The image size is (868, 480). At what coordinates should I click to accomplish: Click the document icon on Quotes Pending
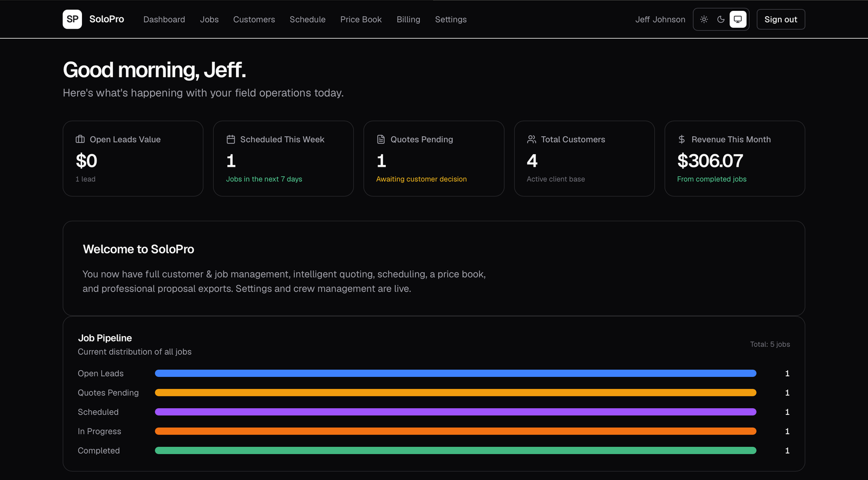[381, 140]
